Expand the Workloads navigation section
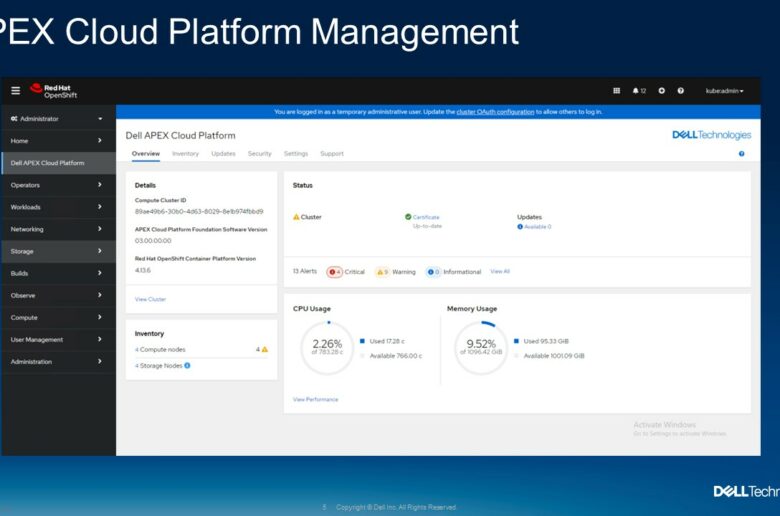The image size is (780, 516). pos(58,207)
